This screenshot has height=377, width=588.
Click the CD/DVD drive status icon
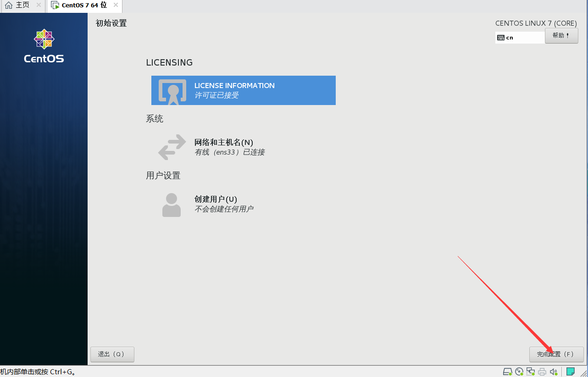pyautogui.click(x=519, y=371)
